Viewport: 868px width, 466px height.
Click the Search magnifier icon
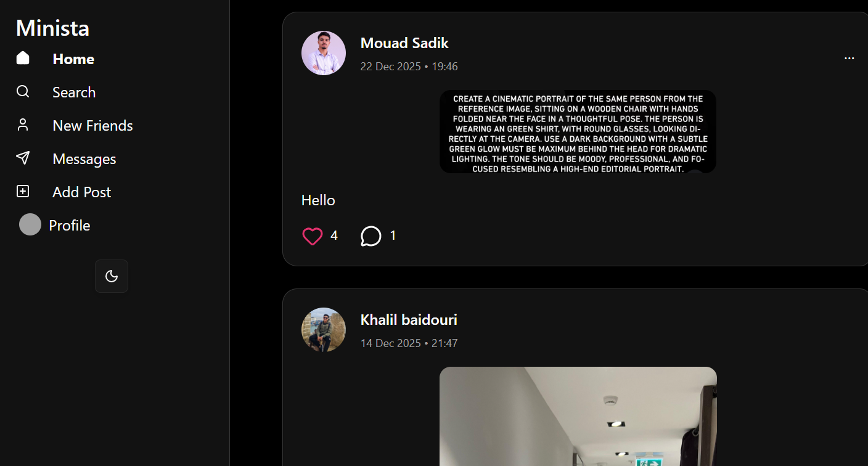23,91
